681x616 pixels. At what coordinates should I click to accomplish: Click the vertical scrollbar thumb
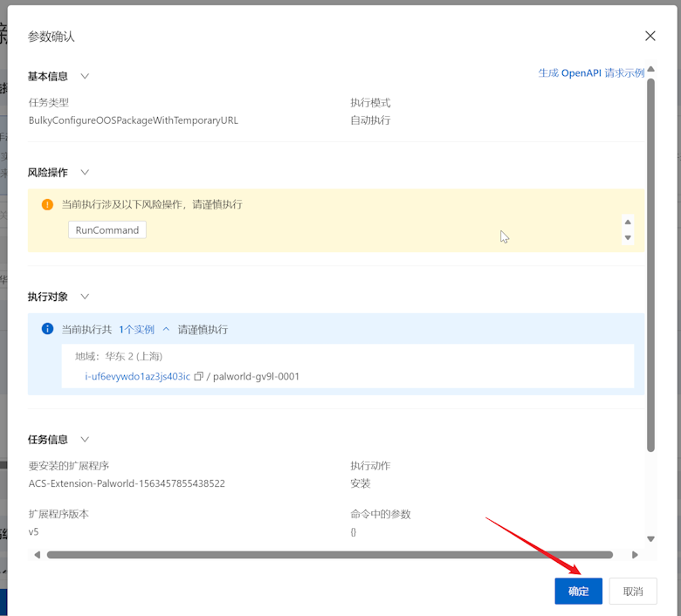point(650,264)
